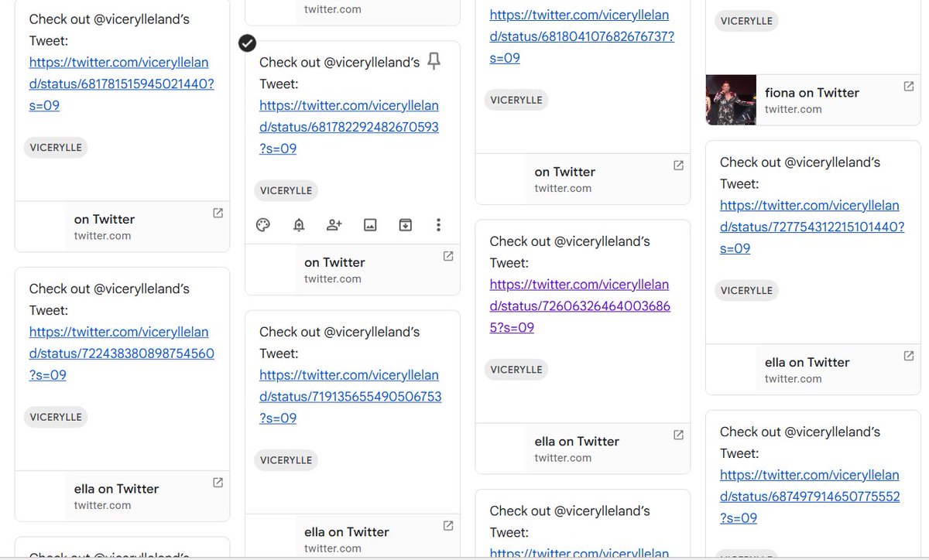Screen dimensions: 929x560
Task: Open external link icon for note ending 670593
Action: [447, 256]
